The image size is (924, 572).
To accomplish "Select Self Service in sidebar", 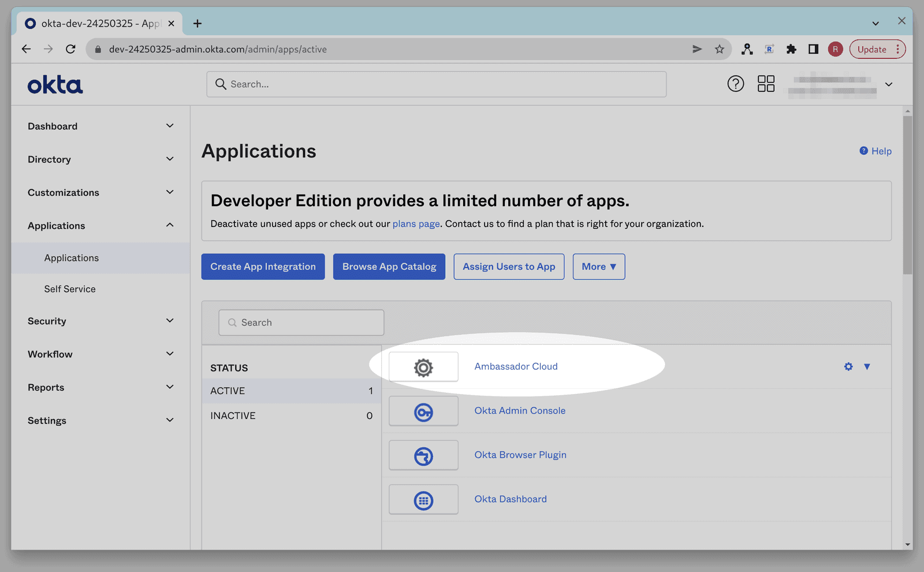I will click(x=100, y=289).
